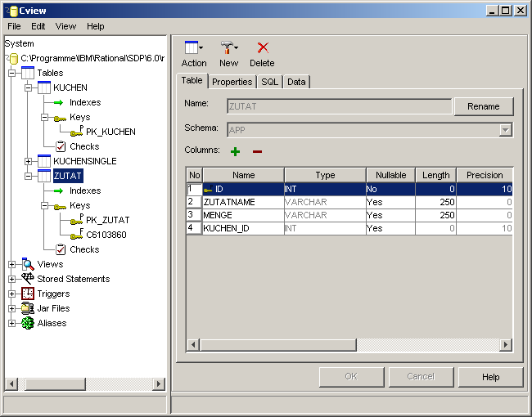Image resolution: width=532 pixels, height=417 pixels.
Task: Click the PK_KUCHEN primary key icon
Action: pos(77,131)
